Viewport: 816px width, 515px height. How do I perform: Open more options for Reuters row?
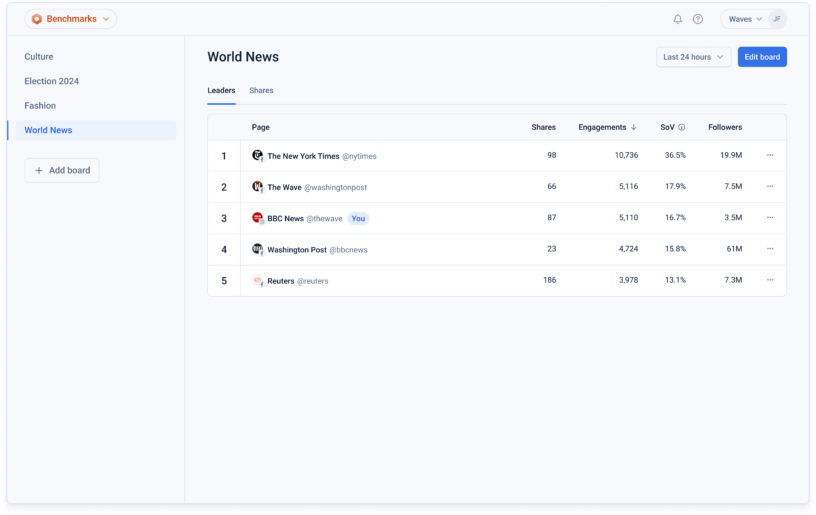pos(769,280)
